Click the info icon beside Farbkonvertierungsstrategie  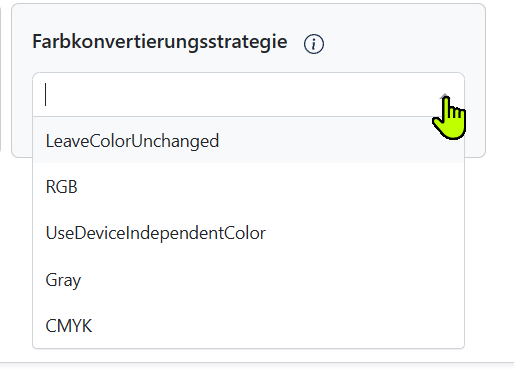[314, 44]
